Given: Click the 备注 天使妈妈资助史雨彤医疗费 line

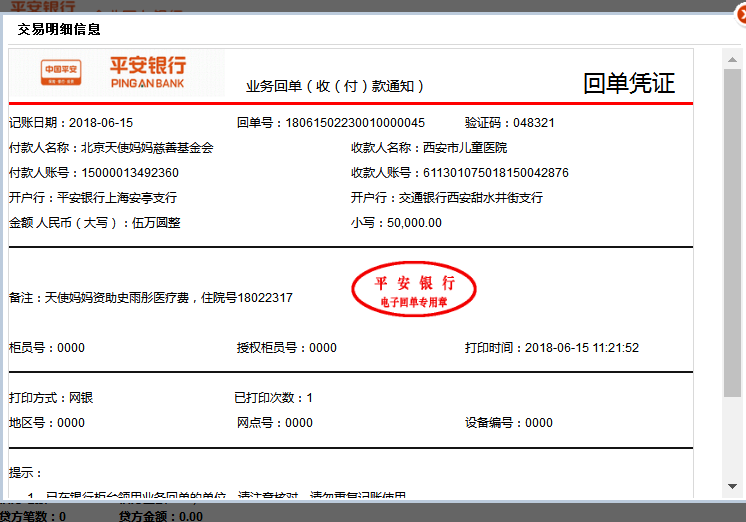Looking at the screenshot, I should tap(151, 298).
